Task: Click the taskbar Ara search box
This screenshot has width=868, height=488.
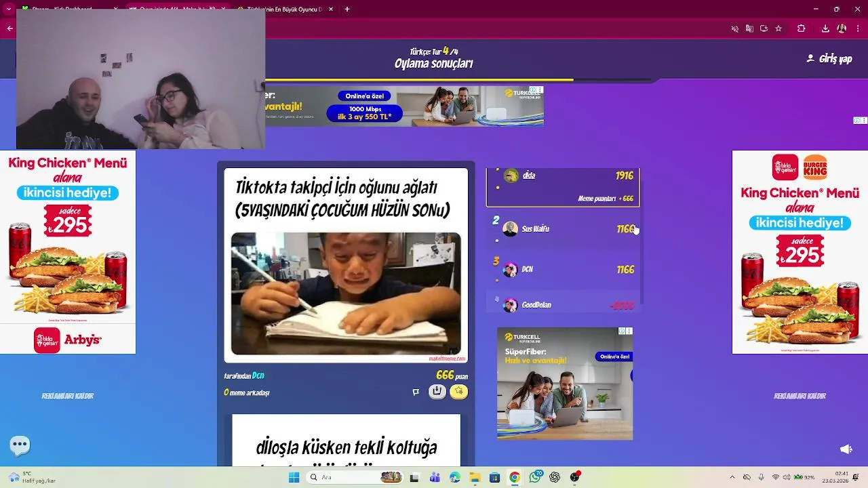Action: click(x=355, y=477)
